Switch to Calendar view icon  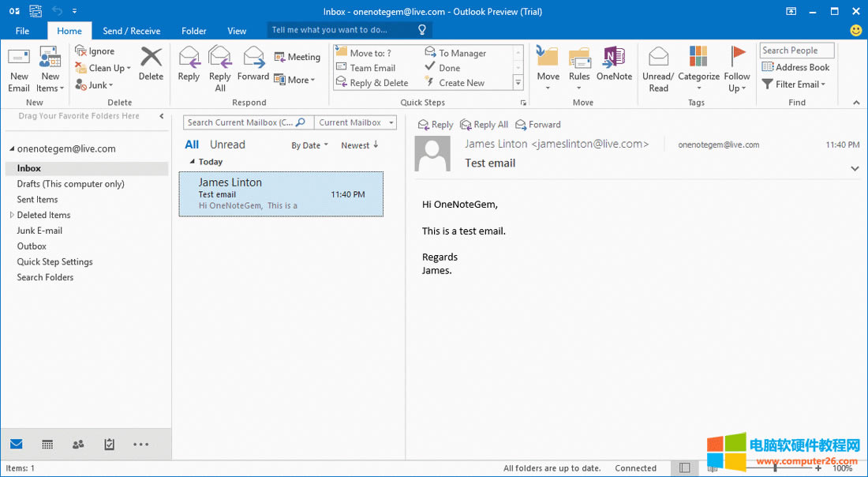pyautogui.click(x=47, y=445)
